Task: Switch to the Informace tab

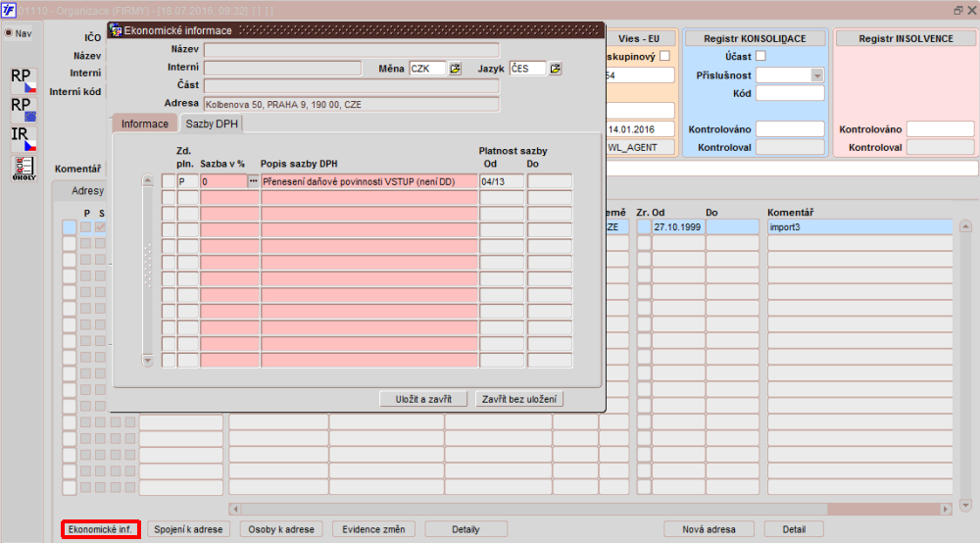Action: click(145, 123)
